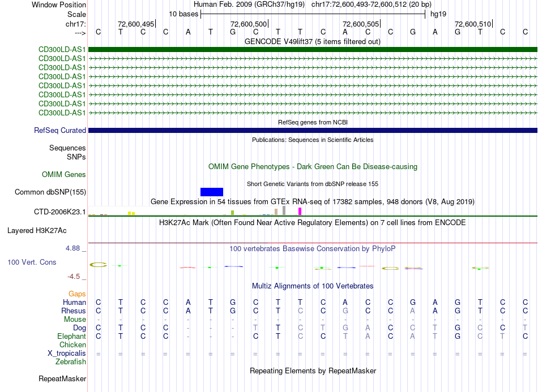This screenshot has height=392, width=538.
Task: Click the hg19 label beside the scale bar
Action: (438, 14)
